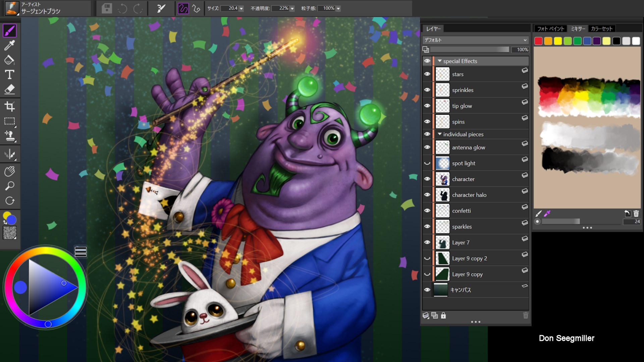This screenshot has width=644, height=362.
Task: Open the brush size dropdown arrow
Action: coord(241,9)
